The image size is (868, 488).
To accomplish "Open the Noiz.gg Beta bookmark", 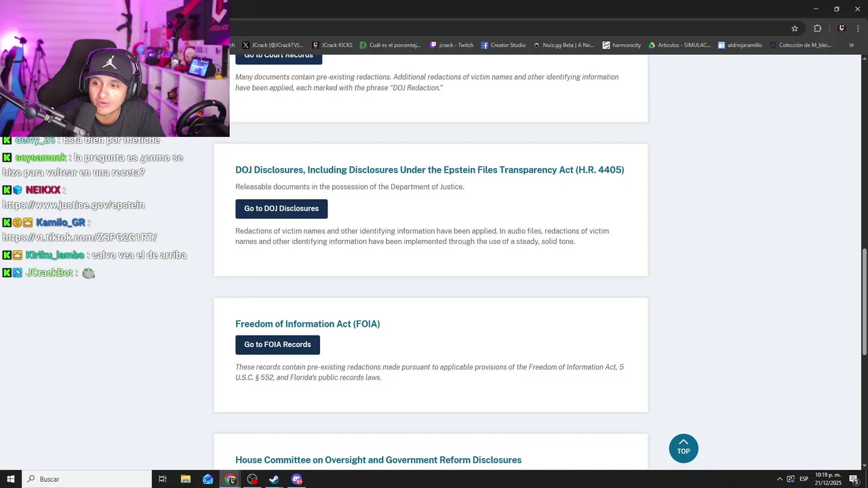I will [x=564, y=45].
